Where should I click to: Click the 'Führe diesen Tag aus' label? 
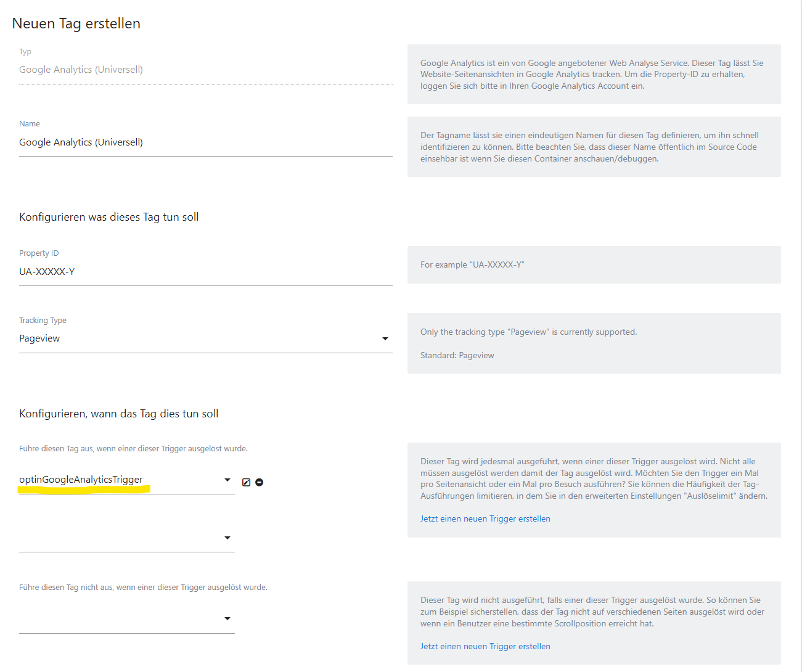click(x=133, y=449)
